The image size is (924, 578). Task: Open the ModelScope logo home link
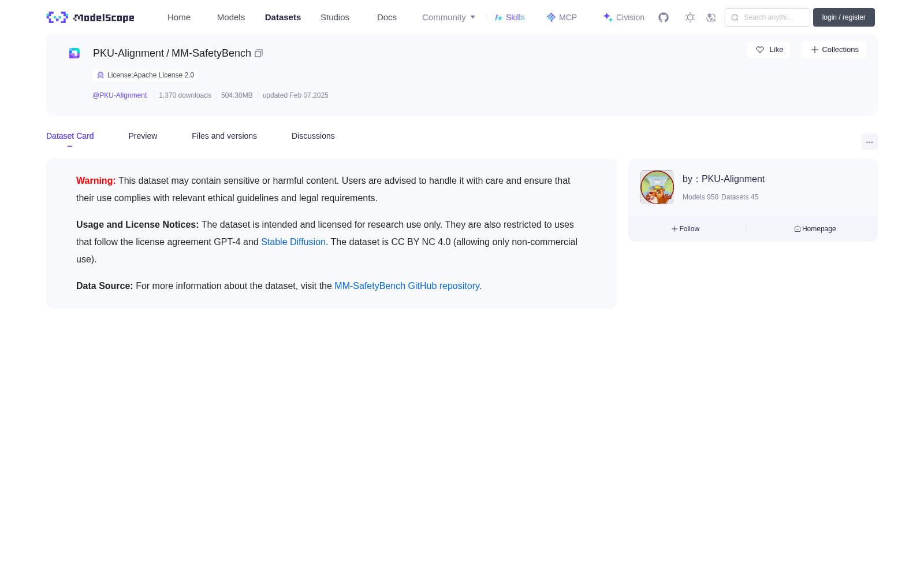[x=91, y=17]
